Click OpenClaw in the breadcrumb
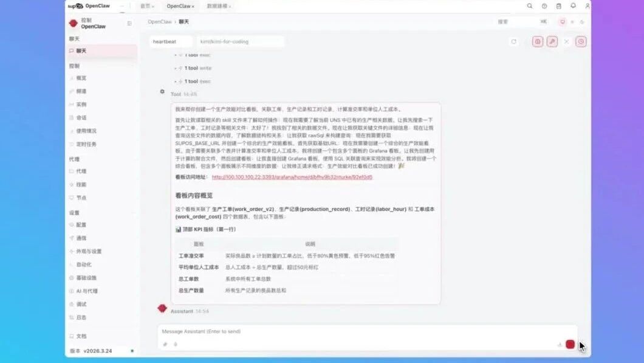This screenshot has width=644, height=363. pos(160,22)
